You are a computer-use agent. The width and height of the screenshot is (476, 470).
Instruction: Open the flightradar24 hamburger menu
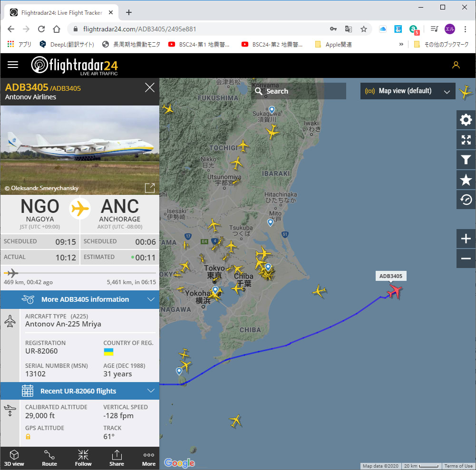click(13, 65)
